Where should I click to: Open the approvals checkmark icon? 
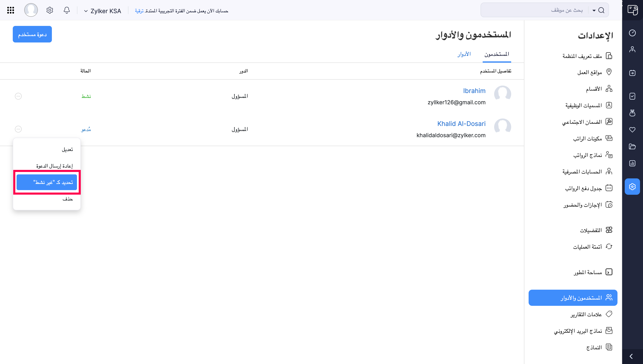(633, 96)
